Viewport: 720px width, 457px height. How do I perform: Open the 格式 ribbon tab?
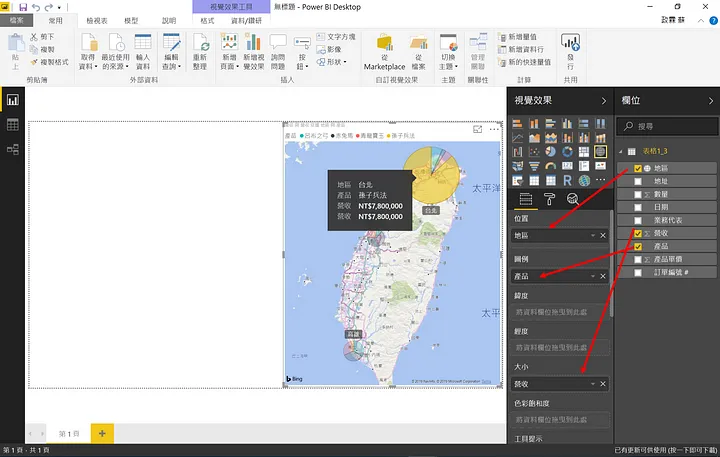click(x=207, y=21)
